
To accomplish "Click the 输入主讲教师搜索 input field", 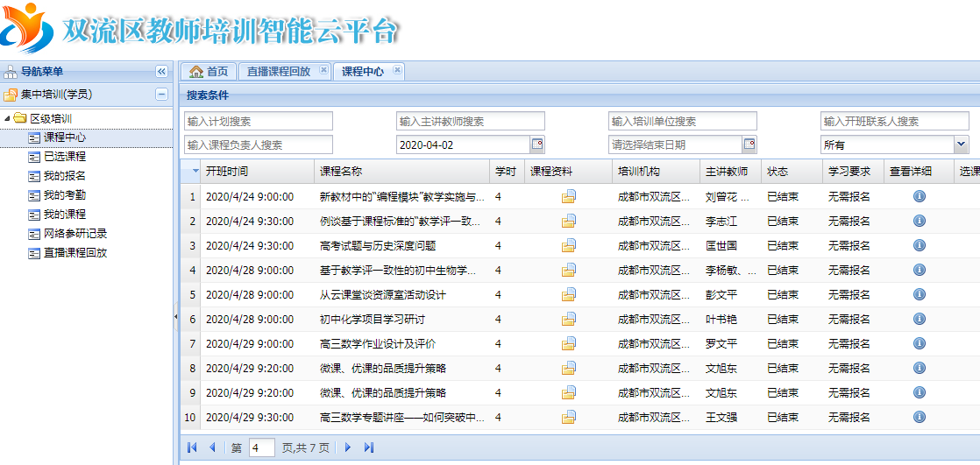I will click(471, 121).
